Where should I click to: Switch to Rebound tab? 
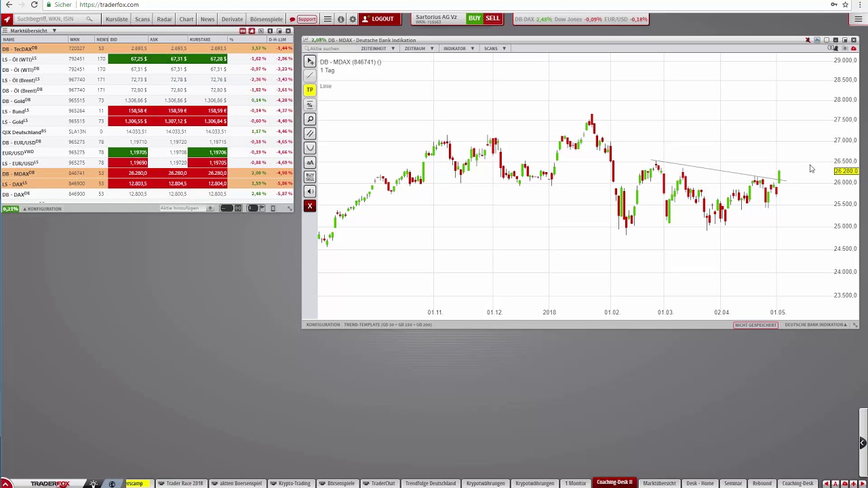pyautogui.click(x=762, y=483)
